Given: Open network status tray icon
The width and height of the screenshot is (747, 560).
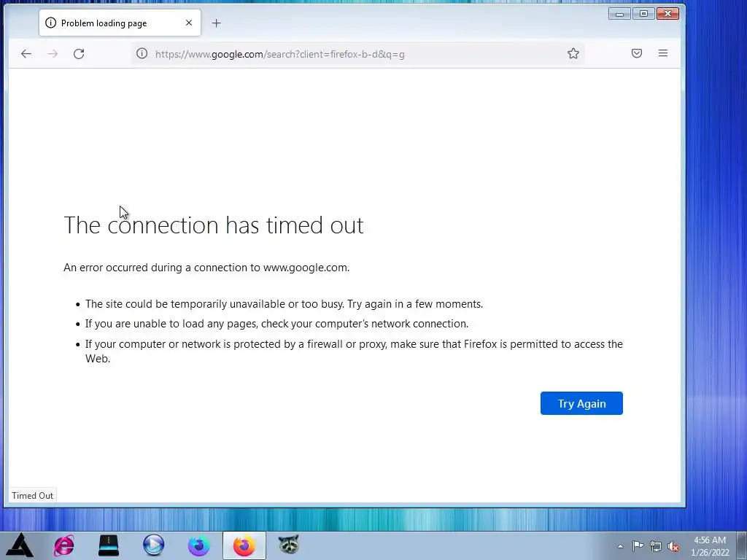Looking at the screenshot, I should pos(656,547).
